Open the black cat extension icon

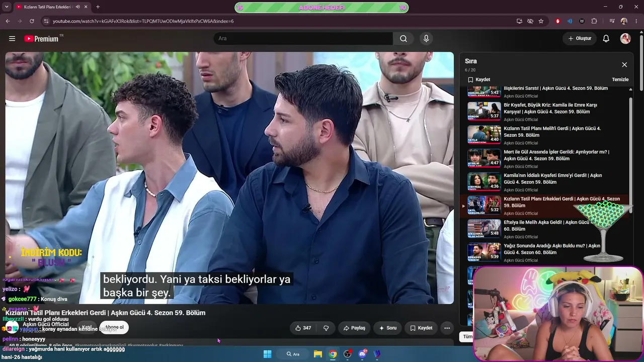(582, 21)
